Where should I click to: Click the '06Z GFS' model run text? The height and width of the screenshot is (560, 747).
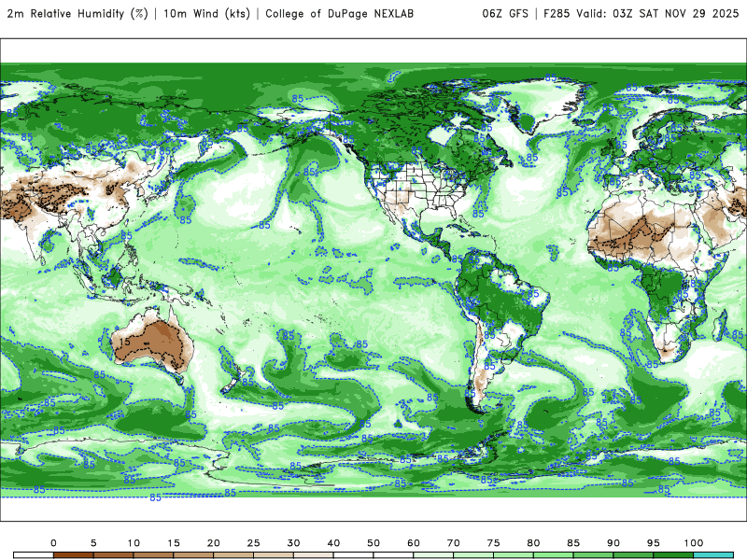[x=505, y=14]
